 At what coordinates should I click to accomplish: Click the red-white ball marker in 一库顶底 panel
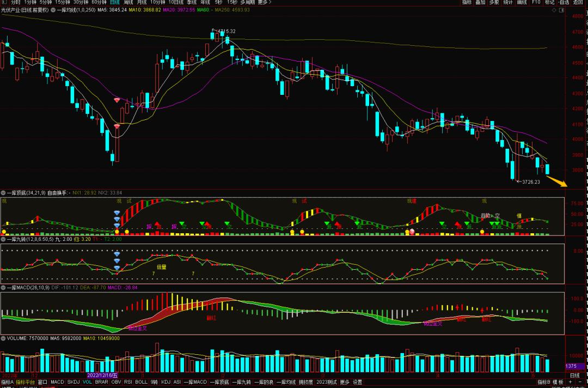(x=412, y=232)
